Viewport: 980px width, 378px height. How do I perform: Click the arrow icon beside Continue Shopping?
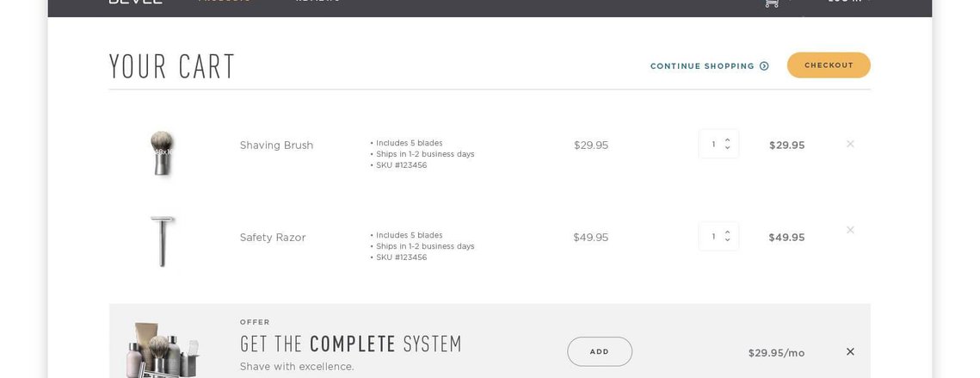(764, 65)
